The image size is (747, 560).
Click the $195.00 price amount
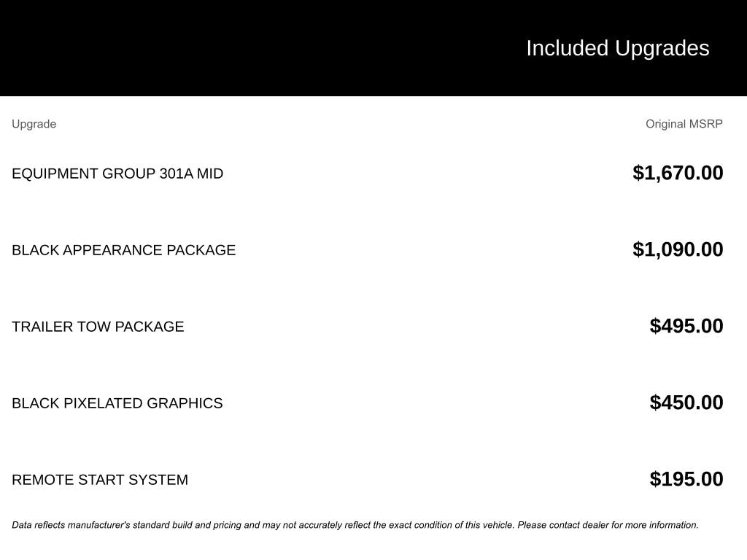pos(686,479)
